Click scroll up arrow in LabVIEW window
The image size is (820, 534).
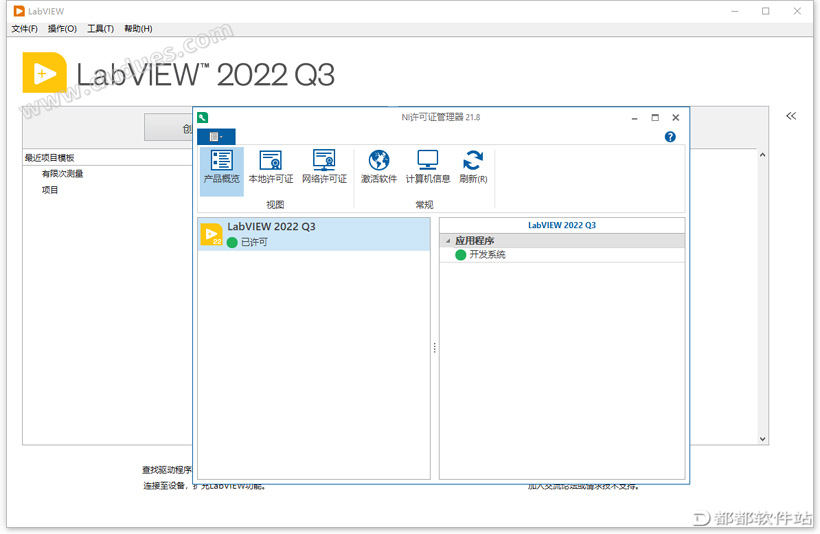(x=762, y=155)
